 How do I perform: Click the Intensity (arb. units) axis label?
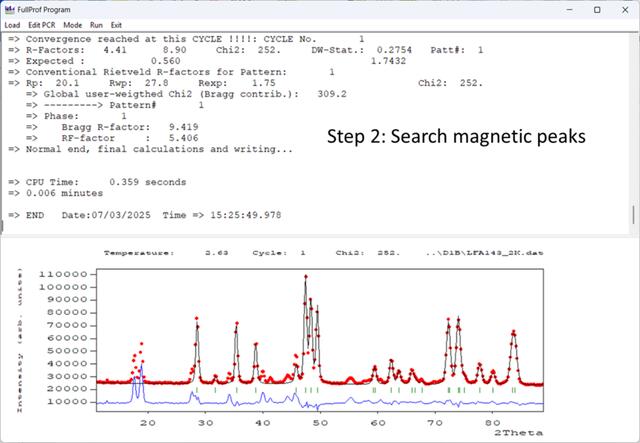click(20, 341)
